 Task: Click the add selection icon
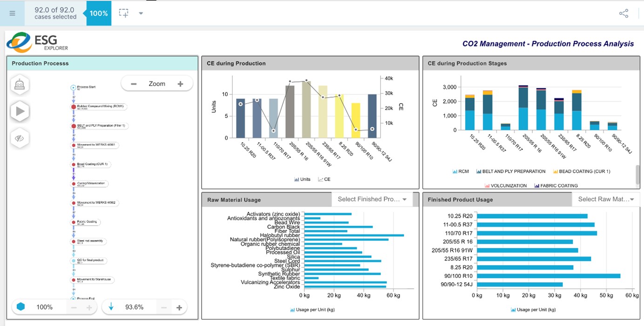tap(124, 13)
